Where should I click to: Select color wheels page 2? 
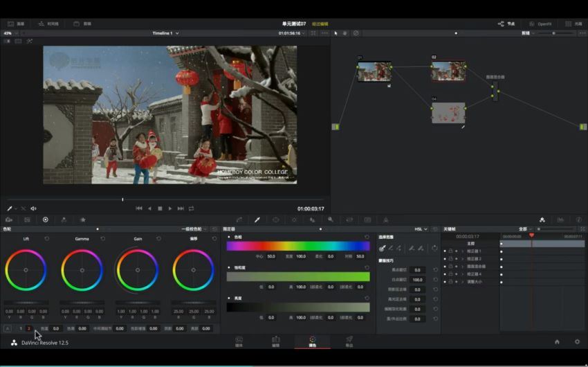29,328
